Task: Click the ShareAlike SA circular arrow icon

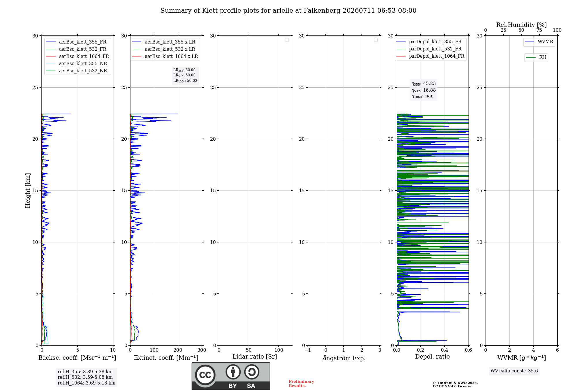Action: click(252, 372)
